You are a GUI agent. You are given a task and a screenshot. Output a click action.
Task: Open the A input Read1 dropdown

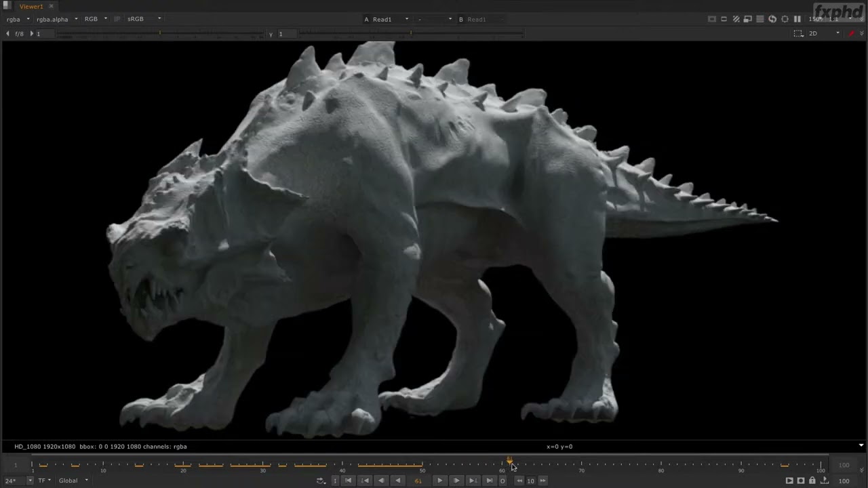click(x=387, y=19)
